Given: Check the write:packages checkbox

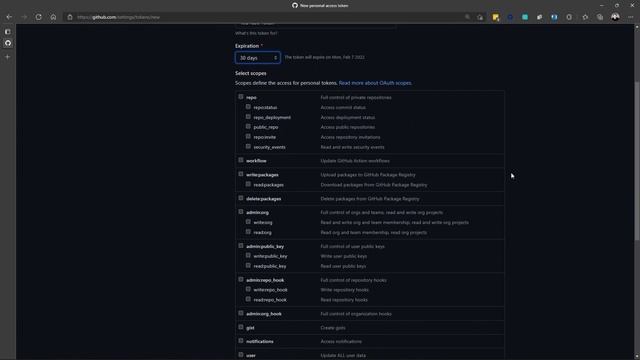Looking at the screenshot, I should 241,174.
